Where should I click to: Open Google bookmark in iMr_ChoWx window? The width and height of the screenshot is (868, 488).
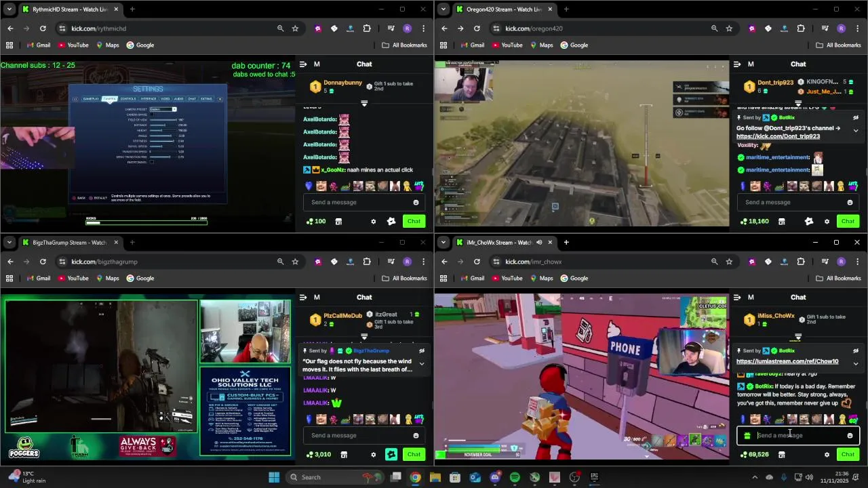574,279
